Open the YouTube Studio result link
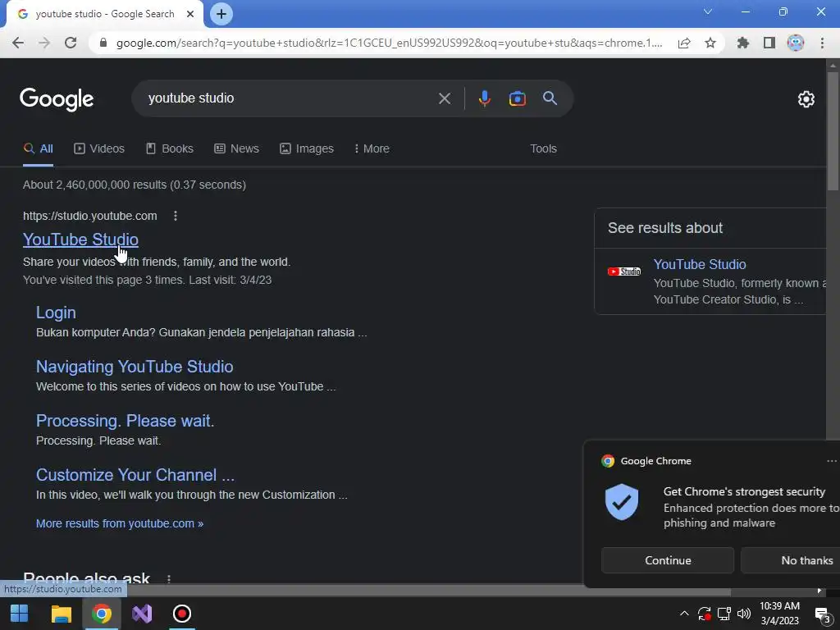The image size is (840, 630). click(x=80, y=240)
